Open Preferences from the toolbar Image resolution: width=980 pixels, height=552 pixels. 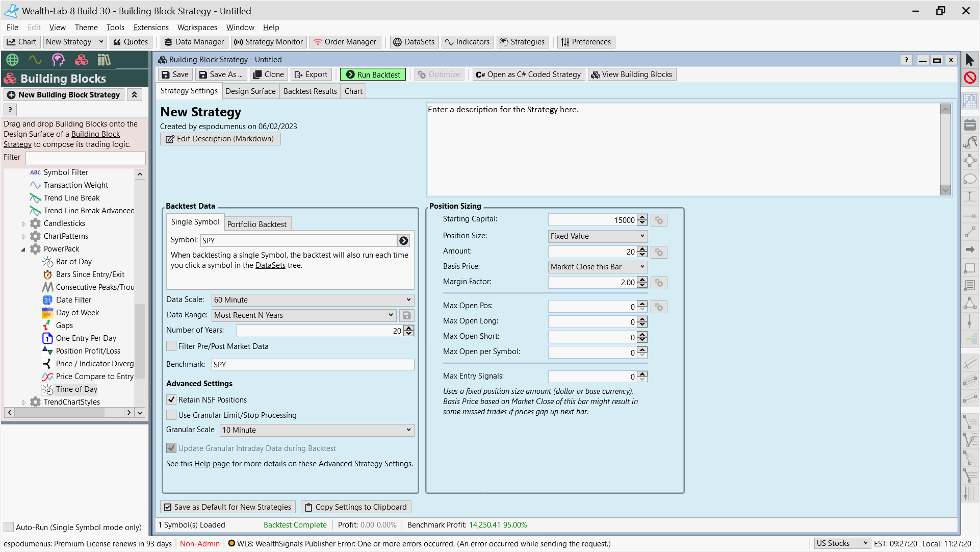(x=586, y=42)
